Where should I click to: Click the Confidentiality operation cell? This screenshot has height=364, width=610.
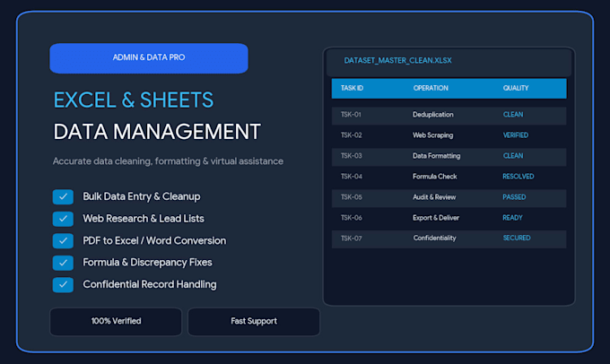tap(434, 238)
